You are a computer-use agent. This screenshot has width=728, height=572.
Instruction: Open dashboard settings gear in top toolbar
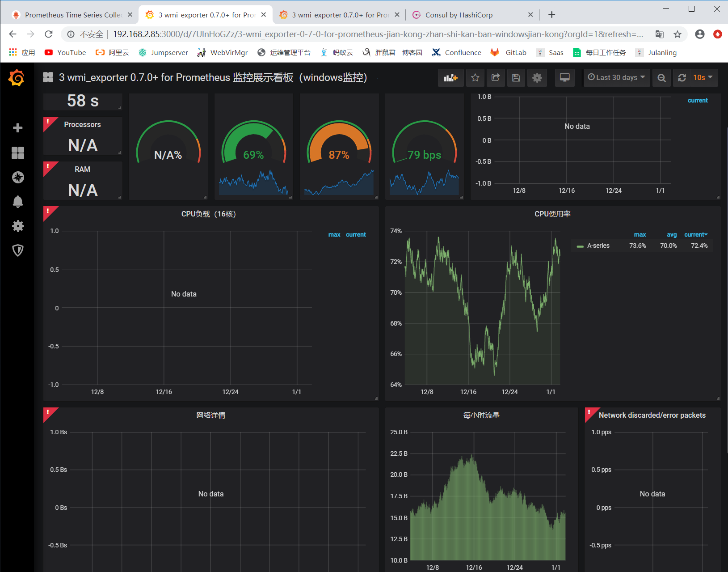[537, 78]
